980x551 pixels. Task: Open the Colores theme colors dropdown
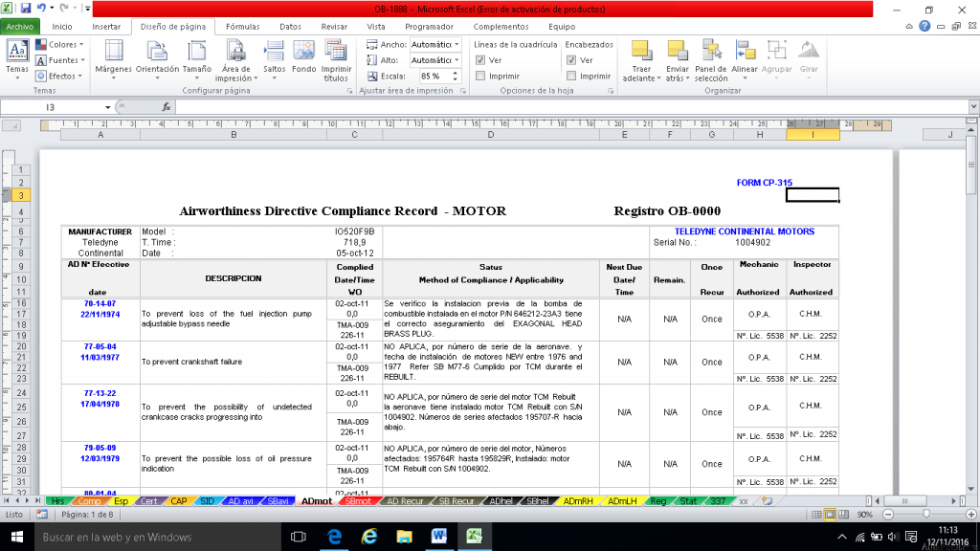coord(60,44)
